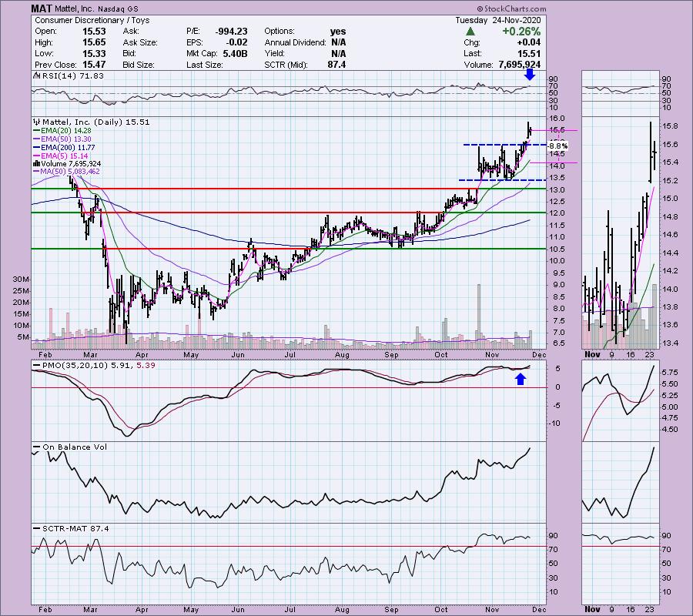The height and width of the screenshot is (616, 693).
Task: Click the bar icon before Volume legend entry
Action: pos(36,164)
